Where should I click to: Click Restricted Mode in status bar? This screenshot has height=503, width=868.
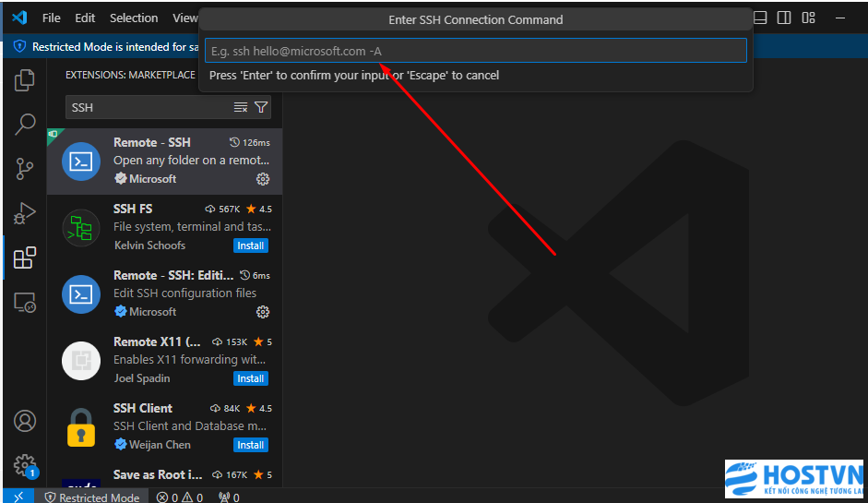point(92,497)
